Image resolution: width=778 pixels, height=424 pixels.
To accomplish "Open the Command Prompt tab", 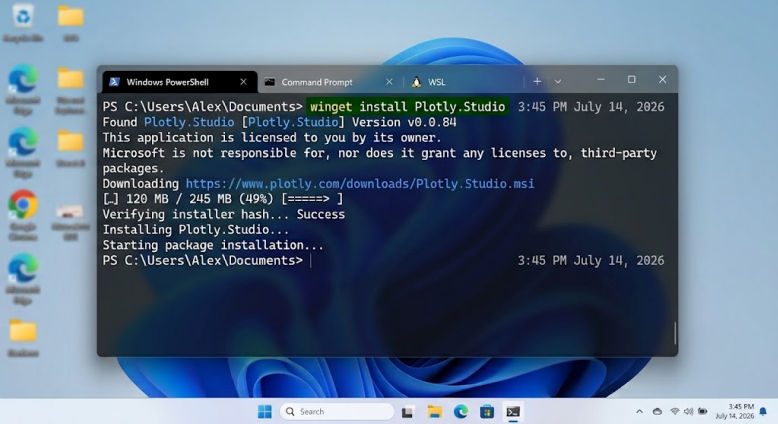I will click(x=330, y=82).
